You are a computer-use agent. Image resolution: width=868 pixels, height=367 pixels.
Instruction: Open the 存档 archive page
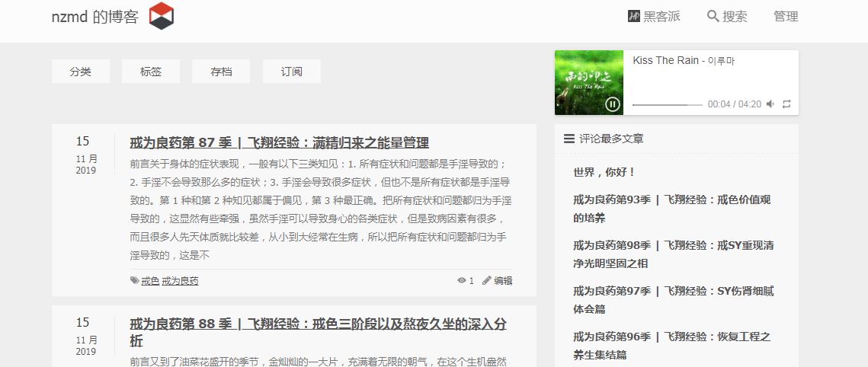click(222, 72)
